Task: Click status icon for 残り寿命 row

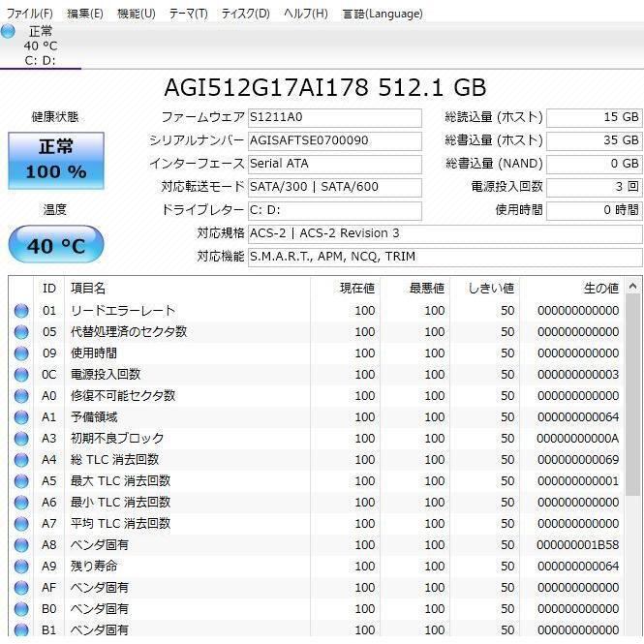Action: (x=21, y=567)
